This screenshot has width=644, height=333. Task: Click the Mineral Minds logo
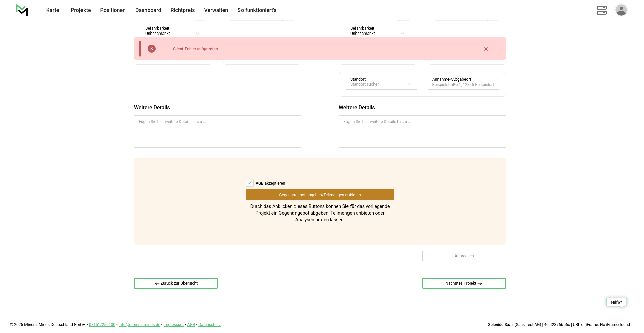(22, 10)
